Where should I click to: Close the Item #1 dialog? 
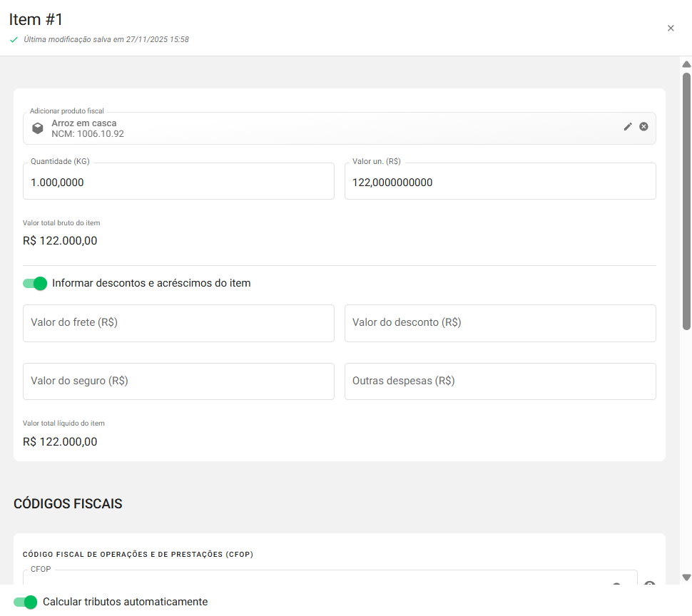pyautogui.click(x=671, y=29)
